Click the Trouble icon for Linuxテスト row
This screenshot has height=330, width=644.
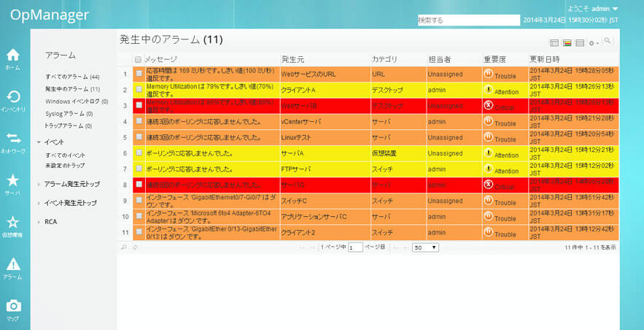tap(488, 137)
